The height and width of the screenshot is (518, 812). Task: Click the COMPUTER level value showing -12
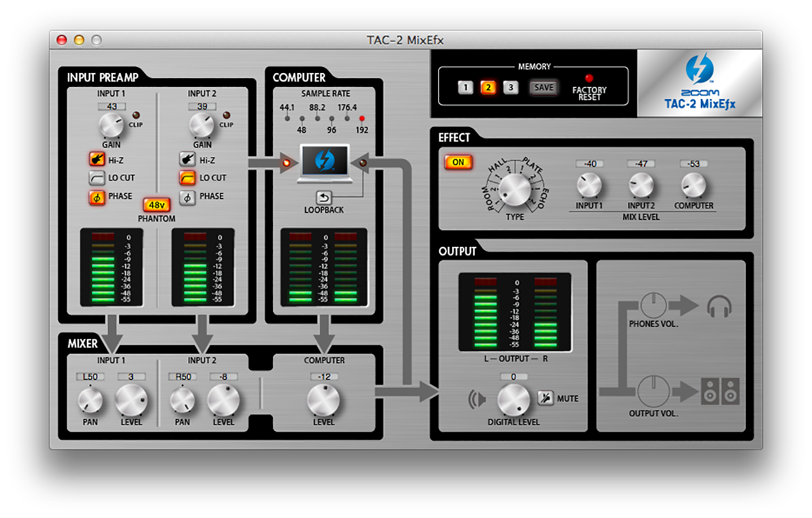click(x=323, y=376)
